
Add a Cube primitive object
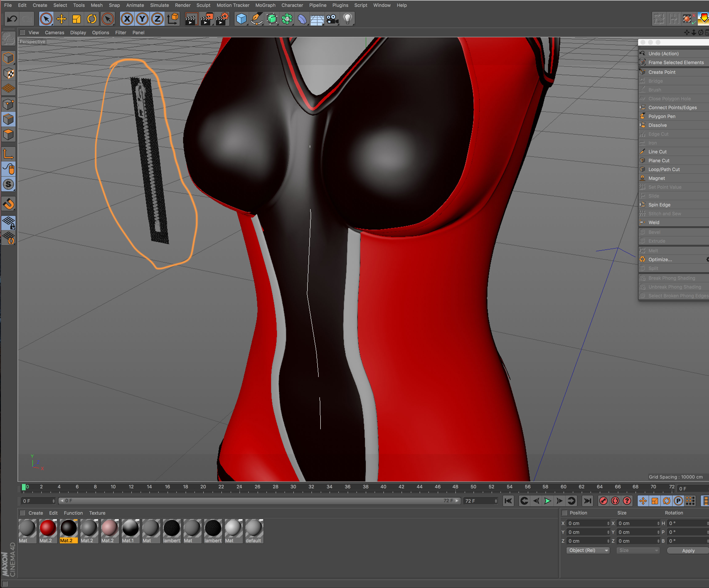(241, 19)
